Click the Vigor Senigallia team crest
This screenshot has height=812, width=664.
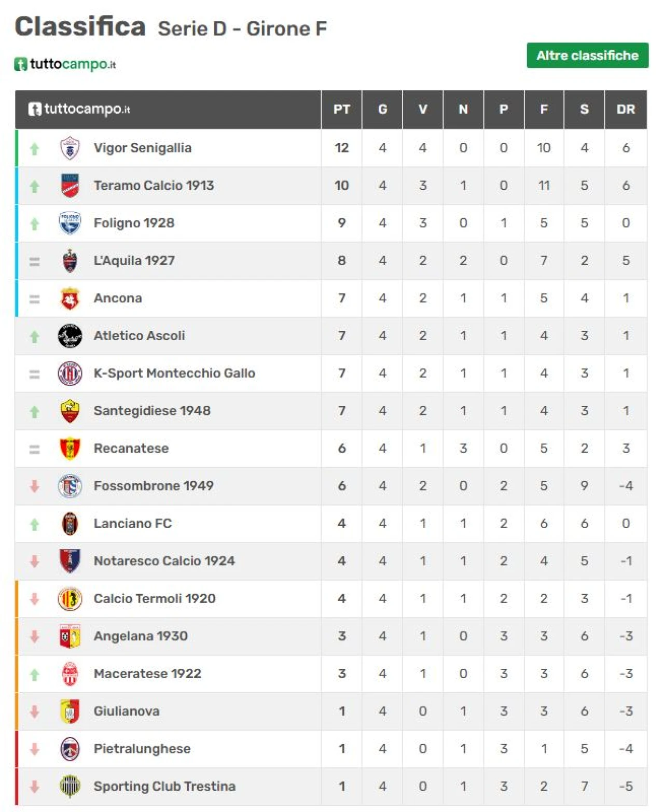[x=70, y=148]
